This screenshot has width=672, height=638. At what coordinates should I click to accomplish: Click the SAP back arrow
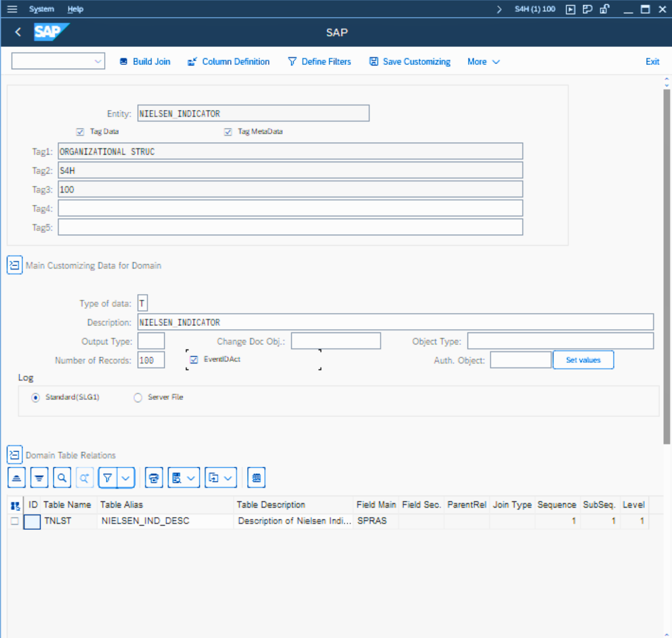(18, 32)
